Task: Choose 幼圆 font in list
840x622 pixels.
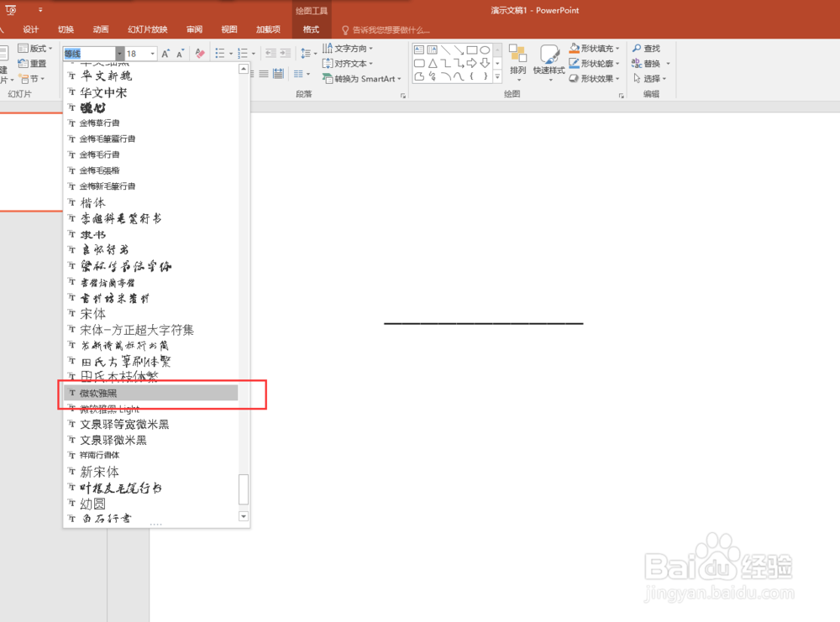Action: 150,503
